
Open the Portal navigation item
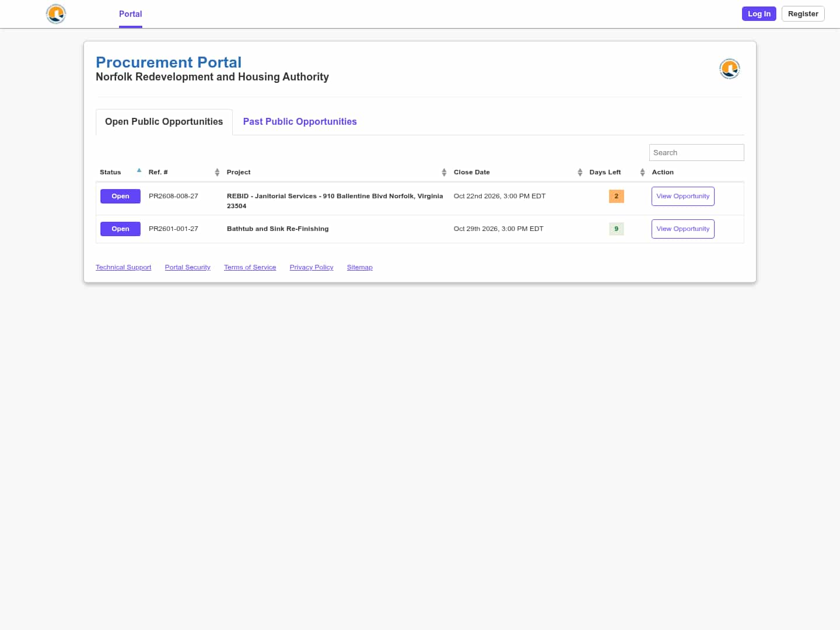(131, 14)
